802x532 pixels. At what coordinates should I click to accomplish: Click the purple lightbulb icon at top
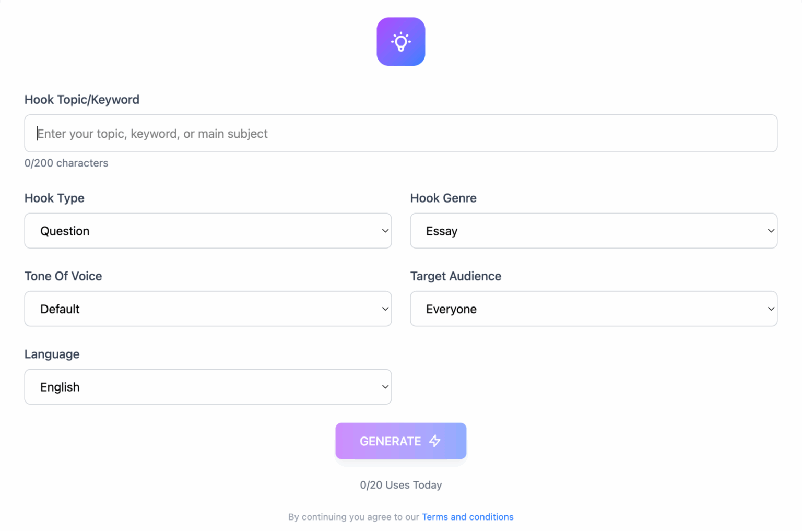coord(400,42)
